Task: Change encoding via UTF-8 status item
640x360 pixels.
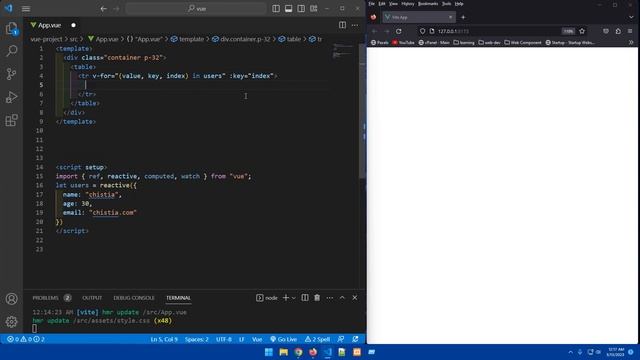Action: 224,339
